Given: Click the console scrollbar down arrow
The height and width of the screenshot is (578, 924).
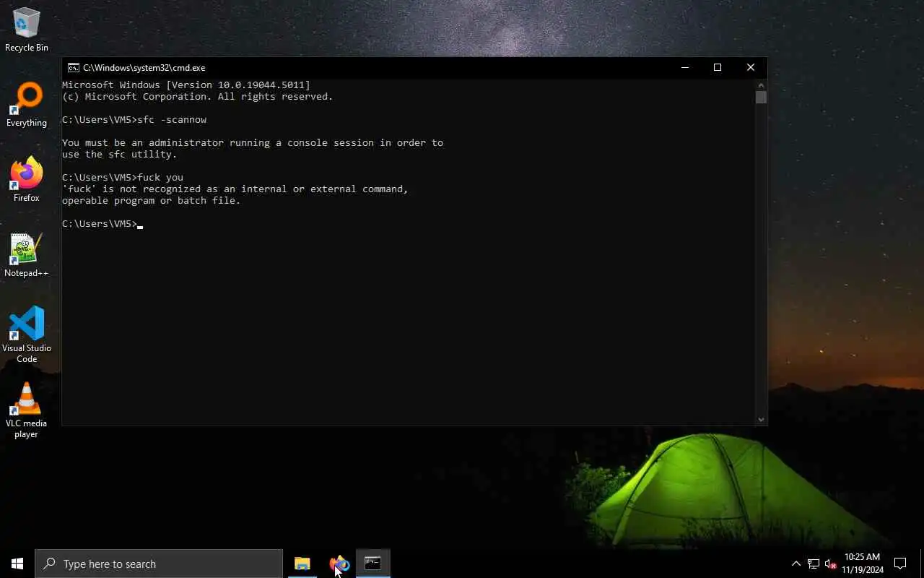Looking at the screenshot, I should click(x=761, y=420).
